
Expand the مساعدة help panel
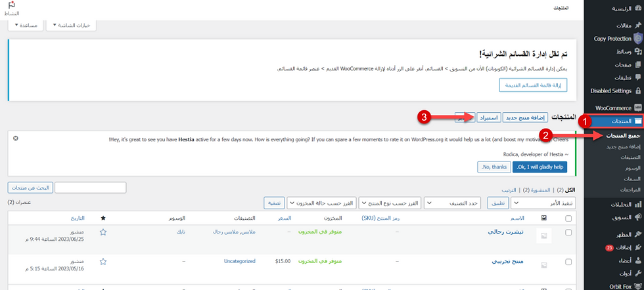click(x=26, y=25)
